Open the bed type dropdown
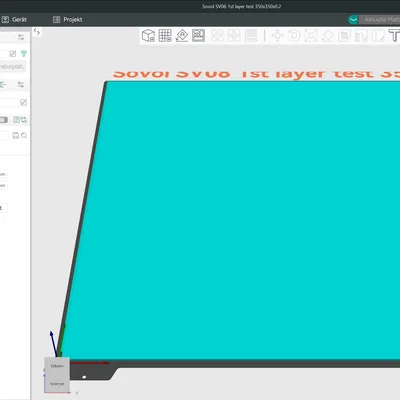Image resolution: width=400 pixels, height=400 pixels. pos(13,66)
